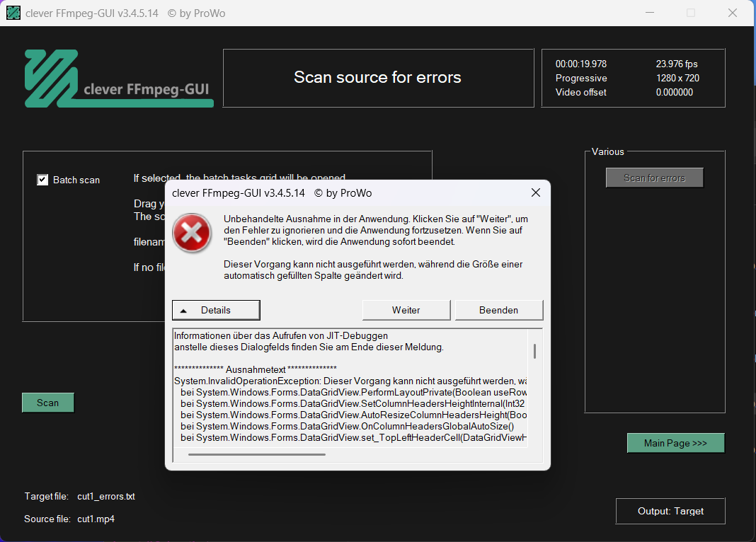Click the Various group label
The width and height of the screenshot is (756, 542).
(x=607, y=151)
